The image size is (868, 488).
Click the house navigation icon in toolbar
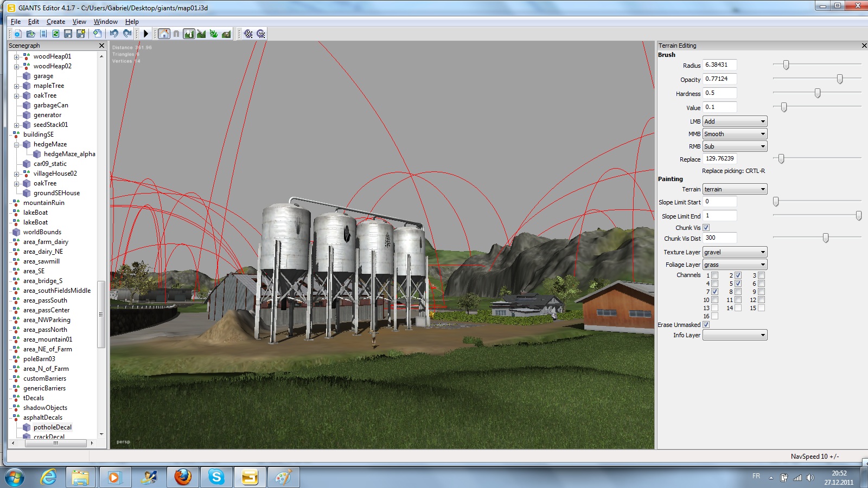pos(164,34)
